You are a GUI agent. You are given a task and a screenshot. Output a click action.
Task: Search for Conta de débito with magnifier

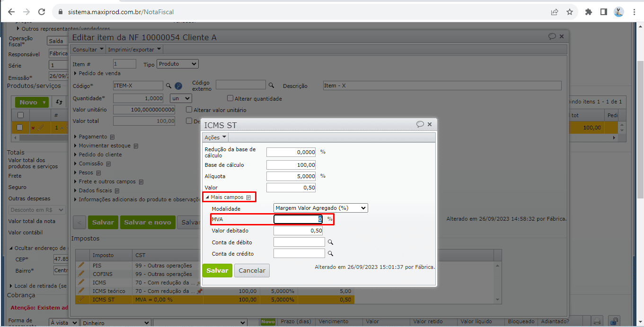331,242
